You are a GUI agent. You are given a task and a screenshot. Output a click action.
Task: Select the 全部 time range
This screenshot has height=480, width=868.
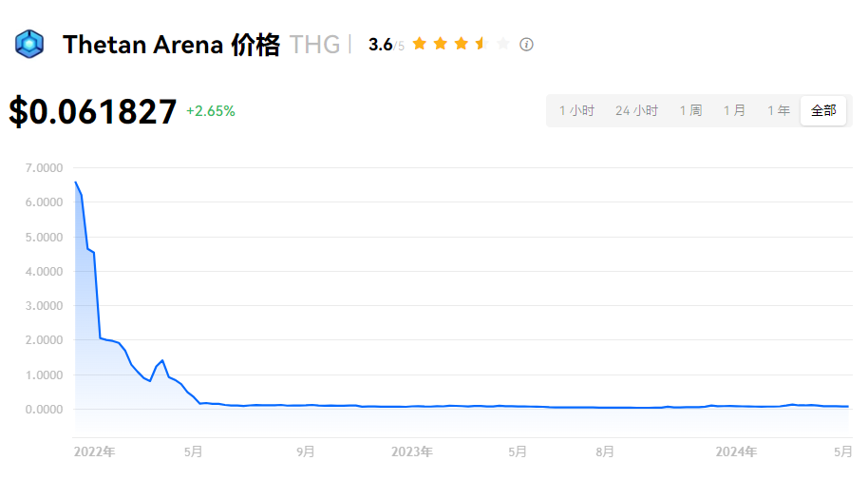click(x=823, y=111)
